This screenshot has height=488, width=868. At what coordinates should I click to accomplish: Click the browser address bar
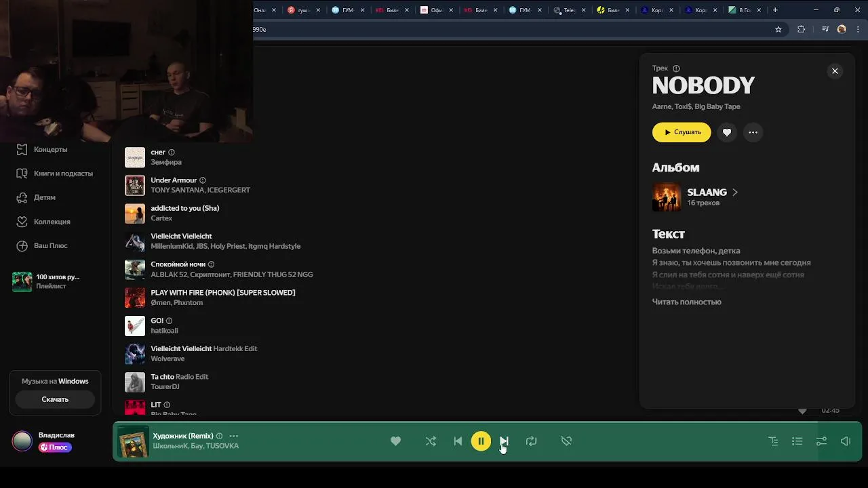point(512,29)
